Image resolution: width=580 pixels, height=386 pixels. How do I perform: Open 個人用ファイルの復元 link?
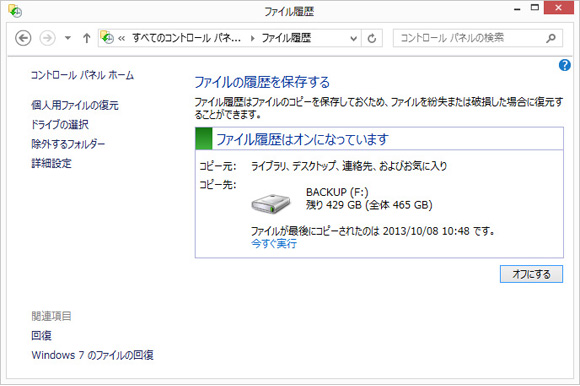point(75,105)
